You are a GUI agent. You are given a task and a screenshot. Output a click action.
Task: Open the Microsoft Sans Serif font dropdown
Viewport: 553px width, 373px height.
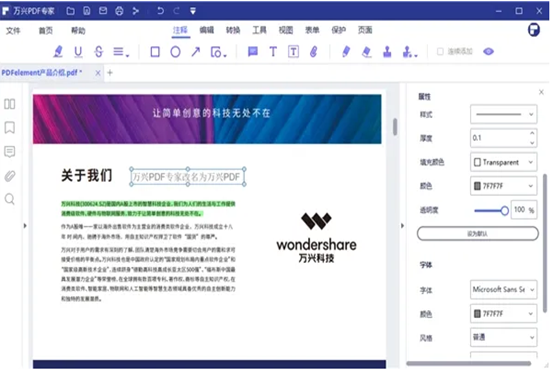click(503, 289)
